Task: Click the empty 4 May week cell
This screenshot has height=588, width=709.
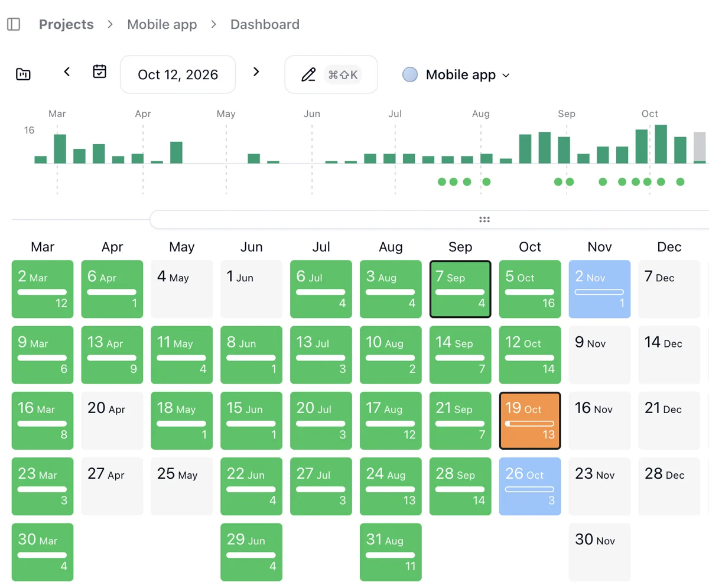Action: [x=181, y=289]
